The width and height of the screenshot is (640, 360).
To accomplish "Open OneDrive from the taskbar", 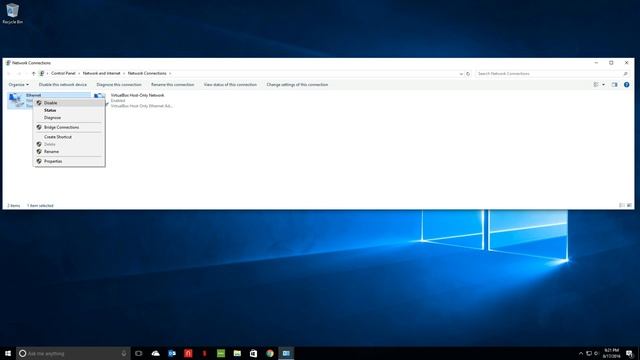I will tap(156, 353).
